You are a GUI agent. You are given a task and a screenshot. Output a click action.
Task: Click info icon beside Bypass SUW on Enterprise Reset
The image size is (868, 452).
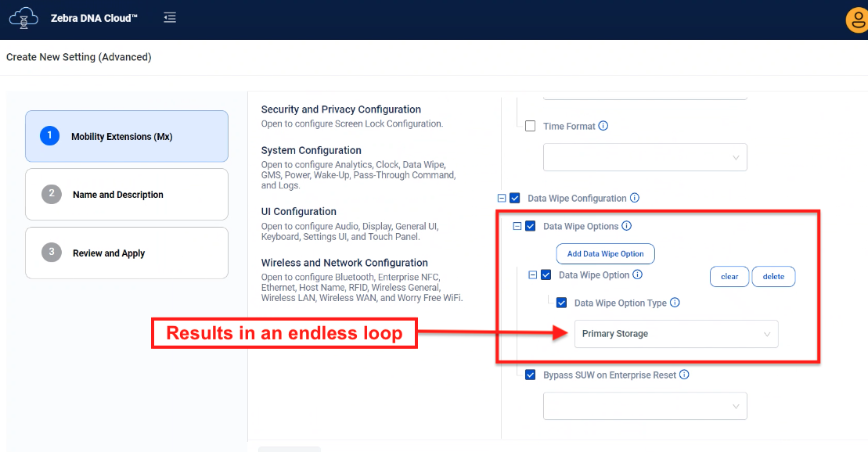684,375
